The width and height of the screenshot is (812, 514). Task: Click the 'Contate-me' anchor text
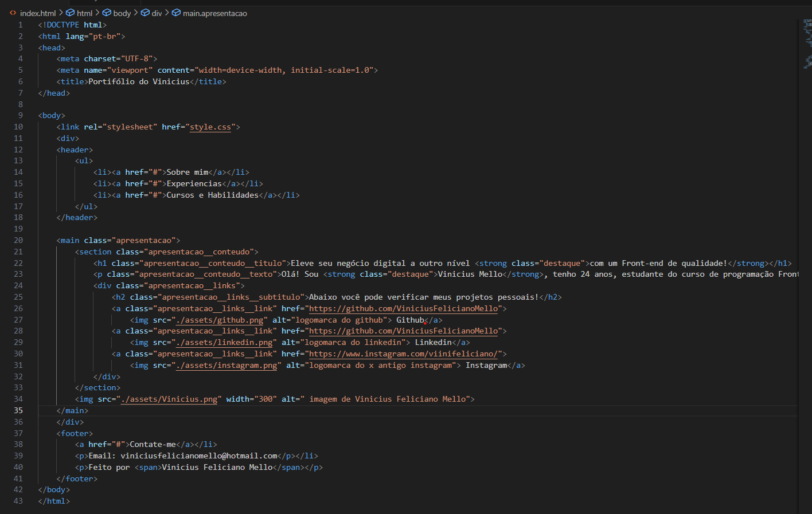[153, 445]
